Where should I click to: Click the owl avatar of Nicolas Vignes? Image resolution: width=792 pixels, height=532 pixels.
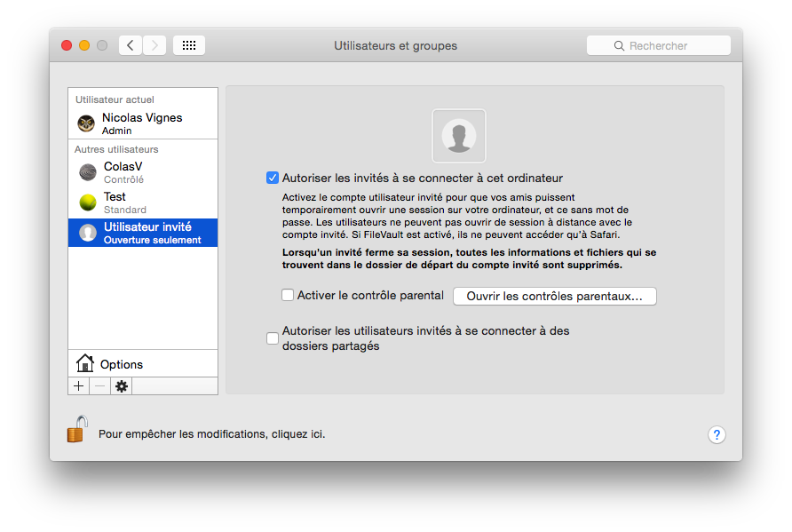[86, 123]
